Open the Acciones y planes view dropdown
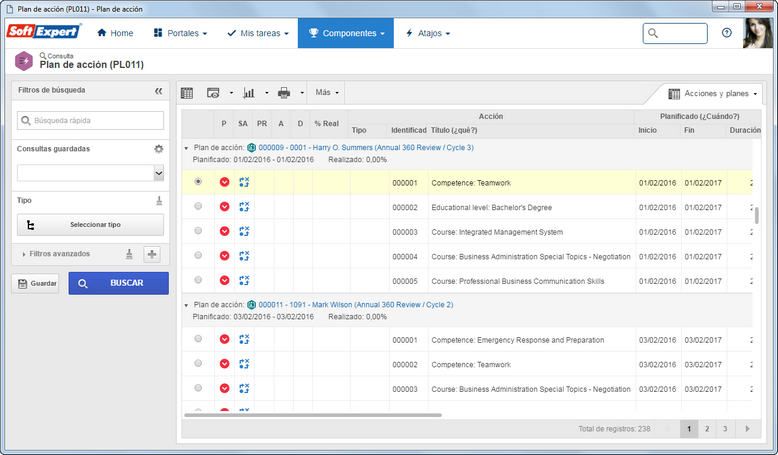 point(713,94)
